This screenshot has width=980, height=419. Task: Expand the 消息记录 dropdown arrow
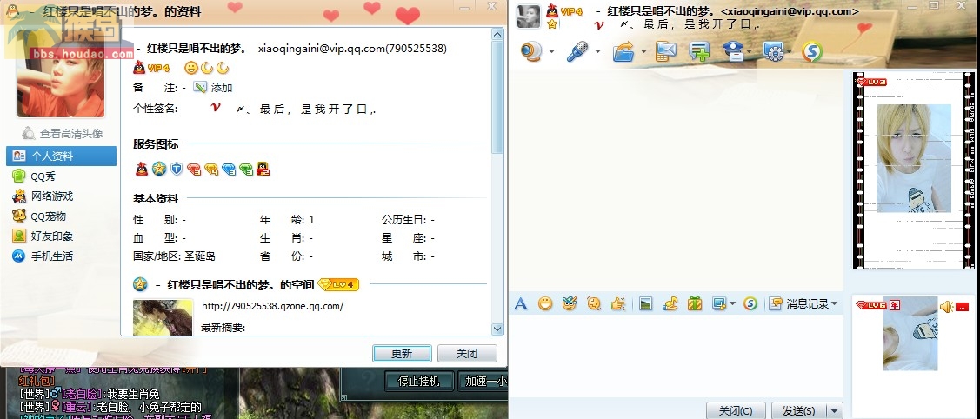[834, 304]
